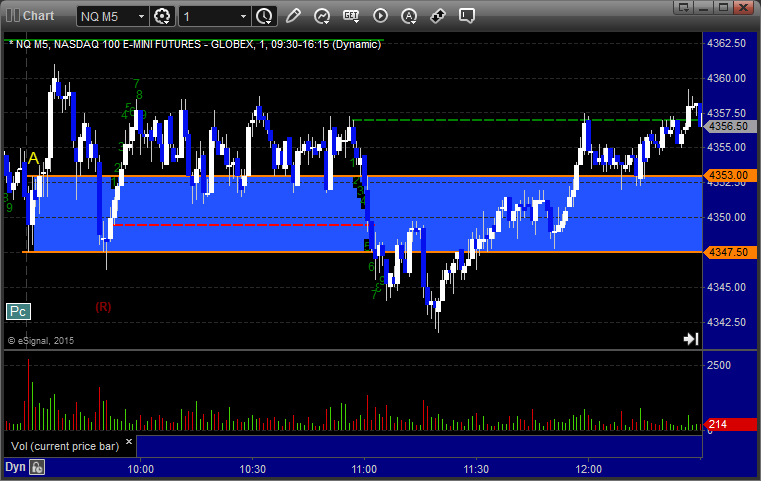Viewport: 761px width, 481px height.
Task: Click the 4347.50 orange price marker
Action: (x=729, y=252)
